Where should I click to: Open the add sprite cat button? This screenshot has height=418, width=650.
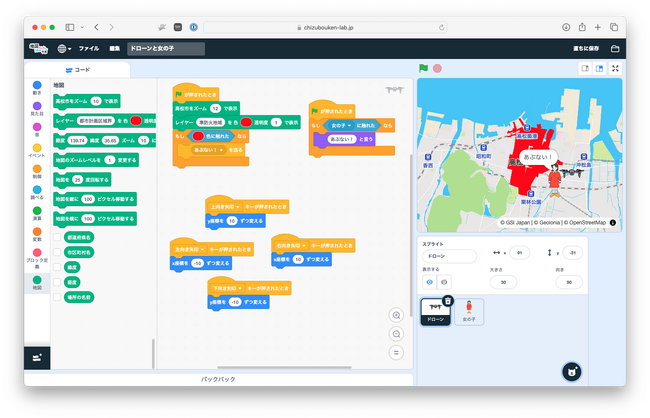click(572, 372)
